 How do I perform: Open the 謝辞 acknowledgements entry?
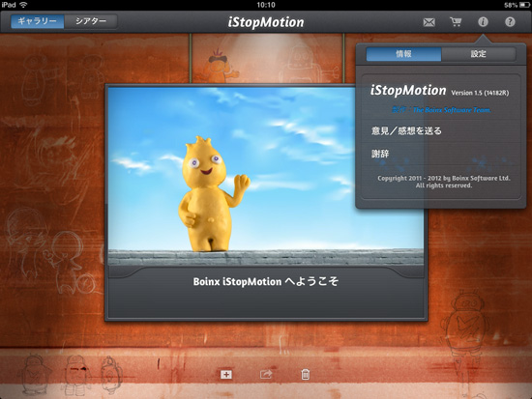pos(440,154)
